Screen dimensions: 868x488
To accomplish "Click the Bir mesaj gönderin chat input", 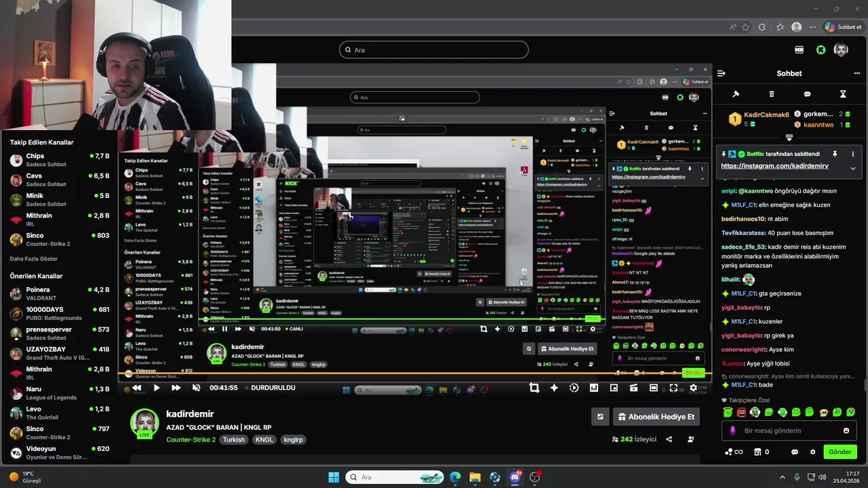I will tap(789, 430).
